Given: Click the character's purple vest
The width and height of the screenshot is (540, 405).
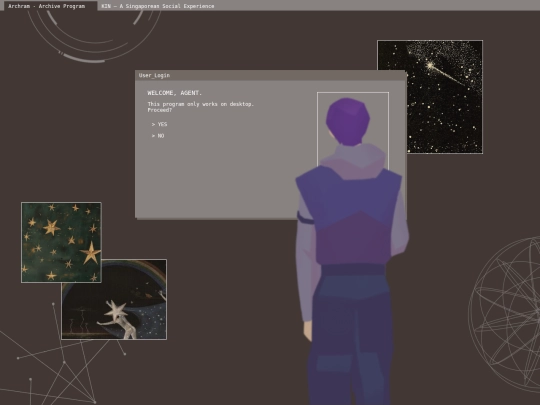Looking at the screenshot, I should [349, 215].
